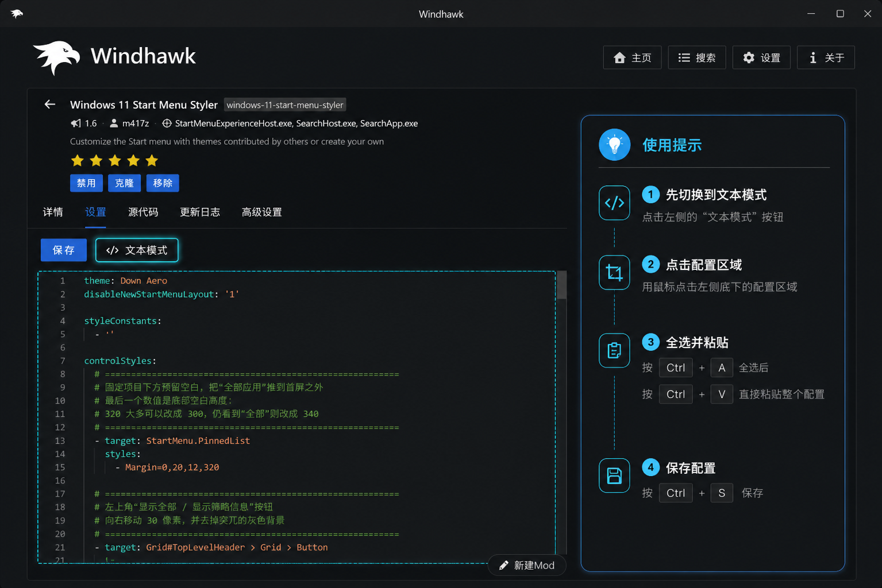Disable the mod with 禁用
882x588 pixels.
87,183
